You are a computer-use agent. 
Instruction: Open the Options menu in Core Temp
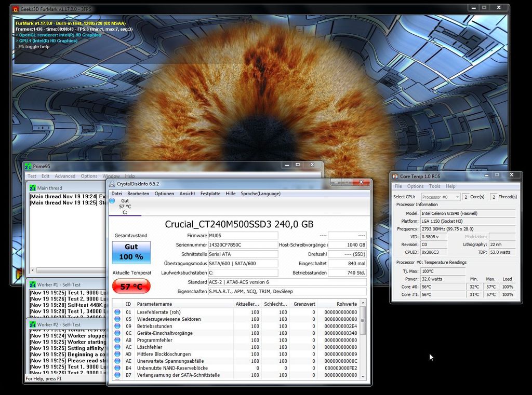tap(415, 186)
